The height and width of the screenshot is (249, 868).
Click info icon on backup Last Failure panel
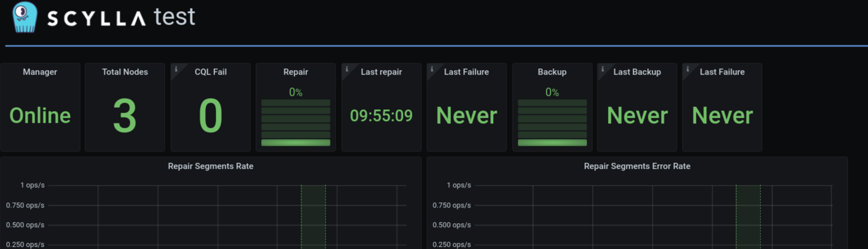[688, 69]
